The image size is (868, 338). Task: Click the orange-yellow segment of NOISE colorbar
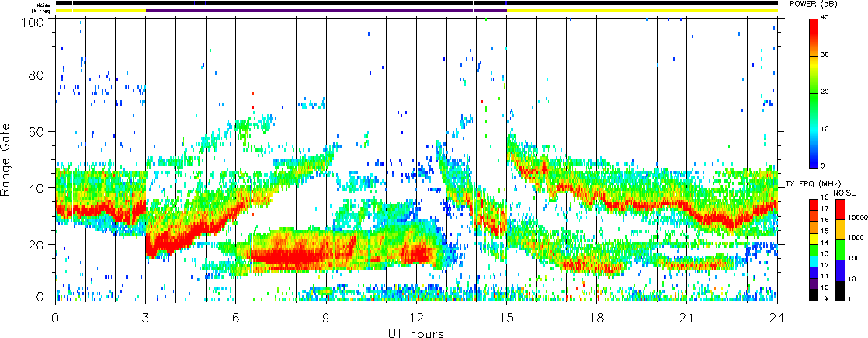tap(841, 229)
